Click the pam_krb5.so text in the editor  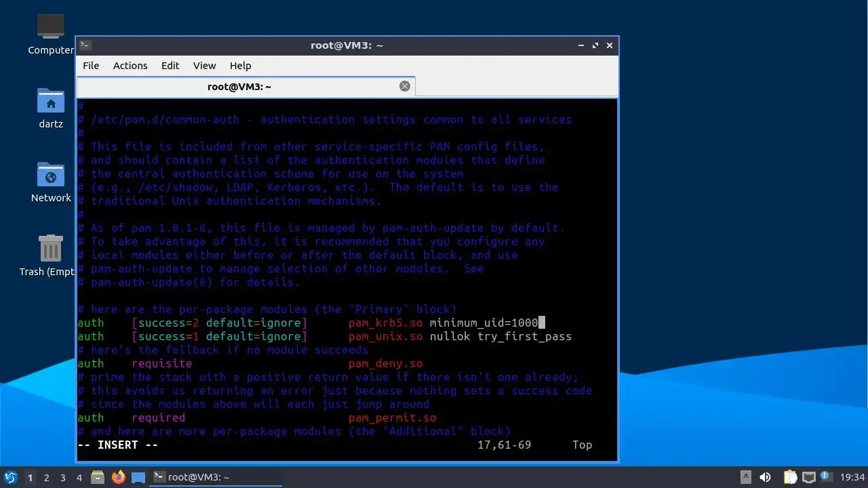point(386,323)
